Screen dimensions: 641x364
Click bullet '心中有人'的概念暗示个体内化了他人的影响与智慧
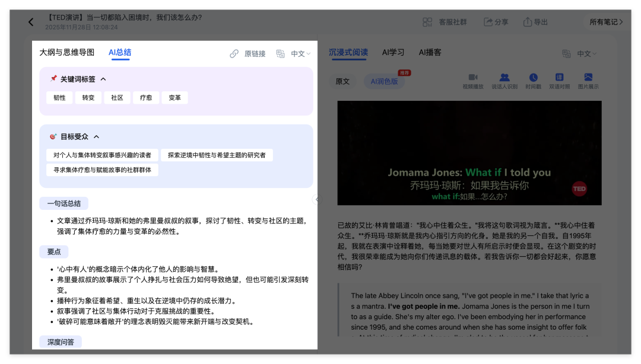click(x=138, y=269)
